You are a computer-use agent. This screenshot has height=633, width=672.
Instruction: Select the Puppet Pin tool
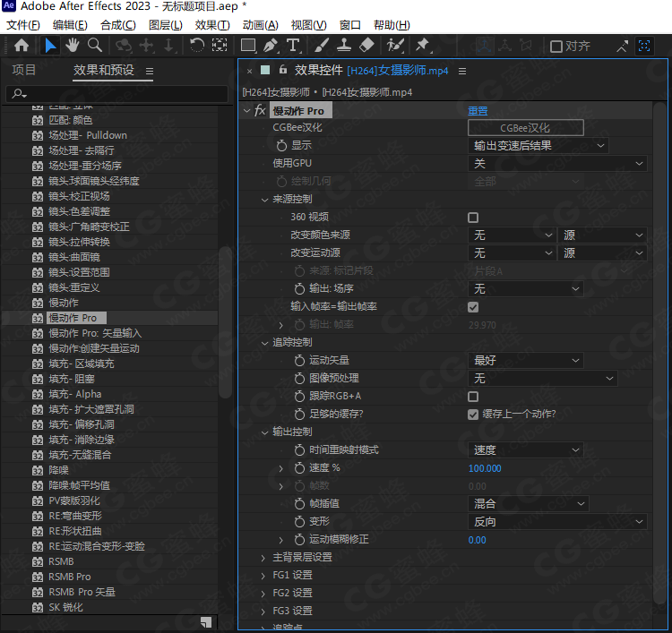pos(423,46)
